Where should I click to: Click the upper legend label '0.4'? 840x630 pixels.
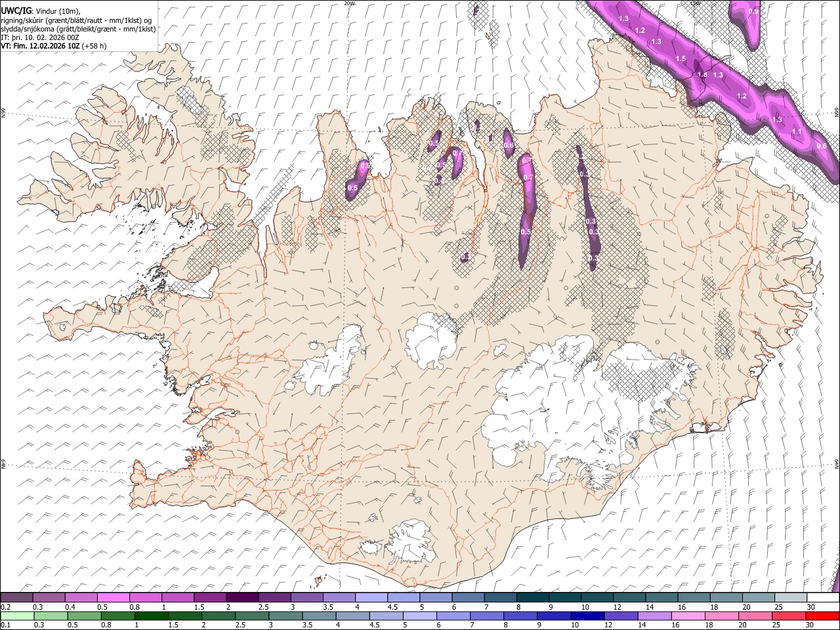click(x=70, y=607)
